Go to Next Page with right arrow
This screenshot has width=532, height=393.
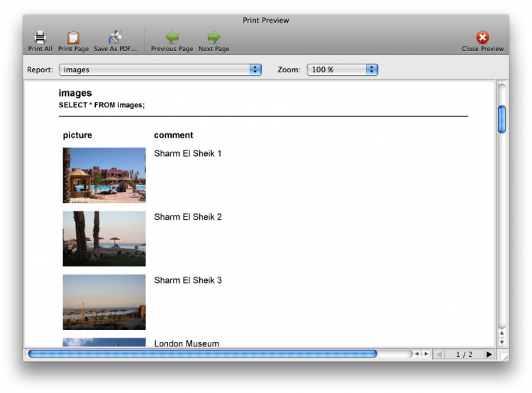tap(214, 38)
